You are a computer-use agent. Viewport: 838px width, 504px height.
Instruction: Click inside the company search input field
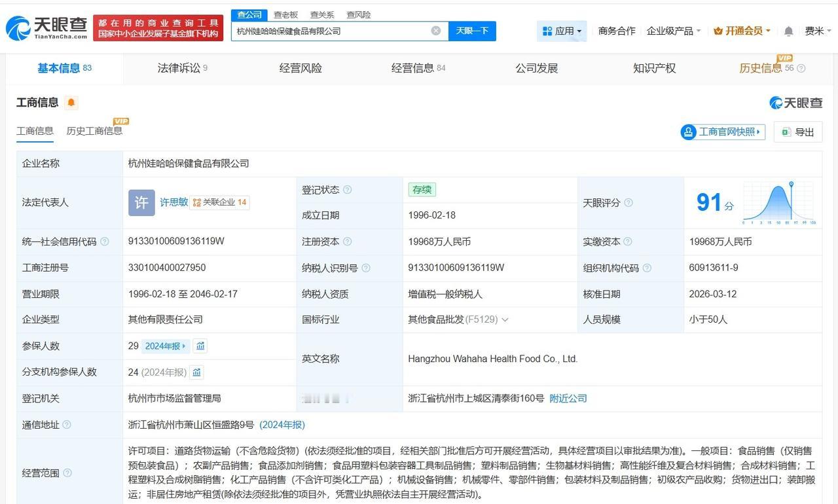327,30
